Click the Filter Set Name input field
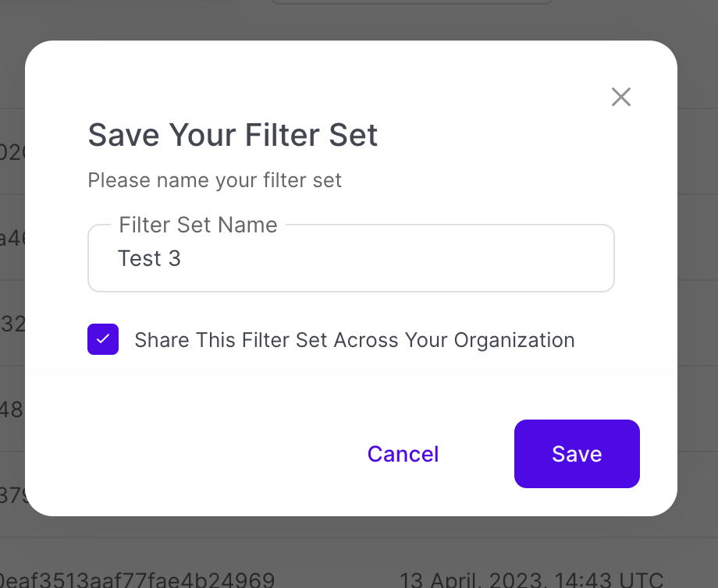This screenshot has width=718, height=588. [351, 259]
